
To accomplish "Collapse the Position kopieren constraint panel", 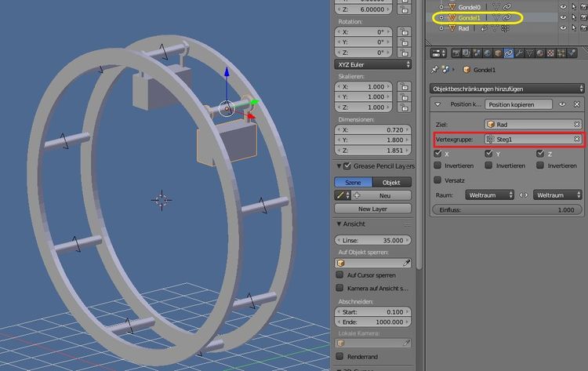I will (x=437, y=104).
